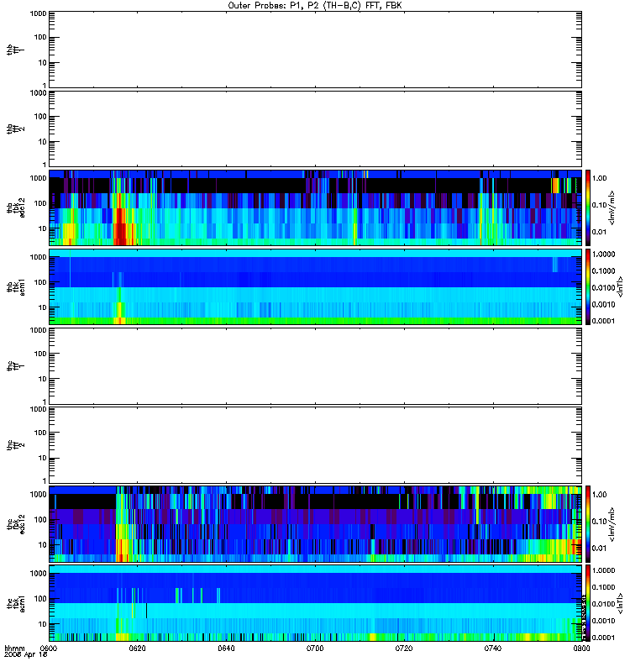
Task: Select the 0800 time axis label
Action: tap(581, 648)
